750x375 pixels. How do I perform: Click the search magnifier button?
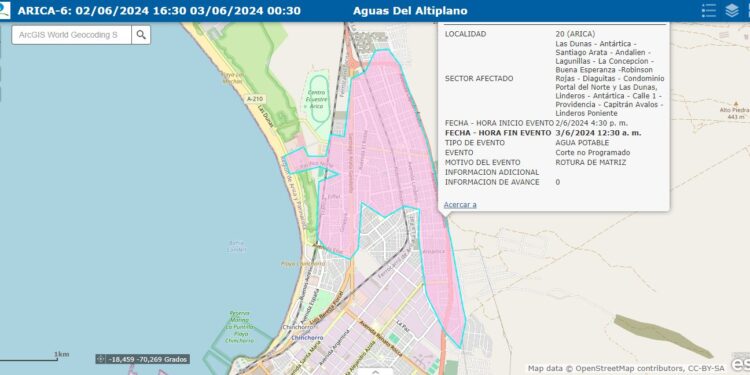tap(141, 35)
